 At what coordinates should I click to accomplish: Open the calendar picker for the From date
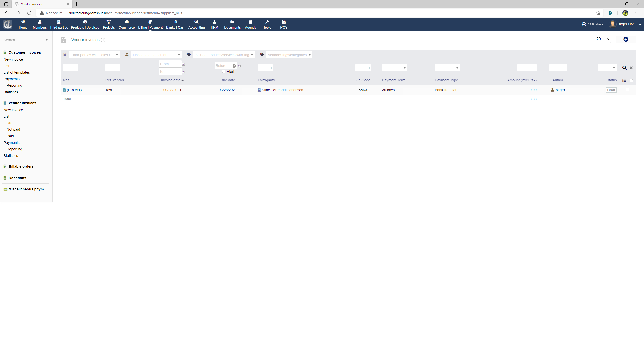click(x=184, y=64)
